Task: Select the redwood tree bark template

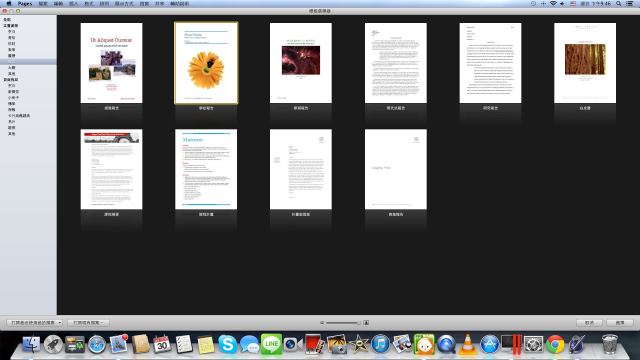Action: [585, 63]
